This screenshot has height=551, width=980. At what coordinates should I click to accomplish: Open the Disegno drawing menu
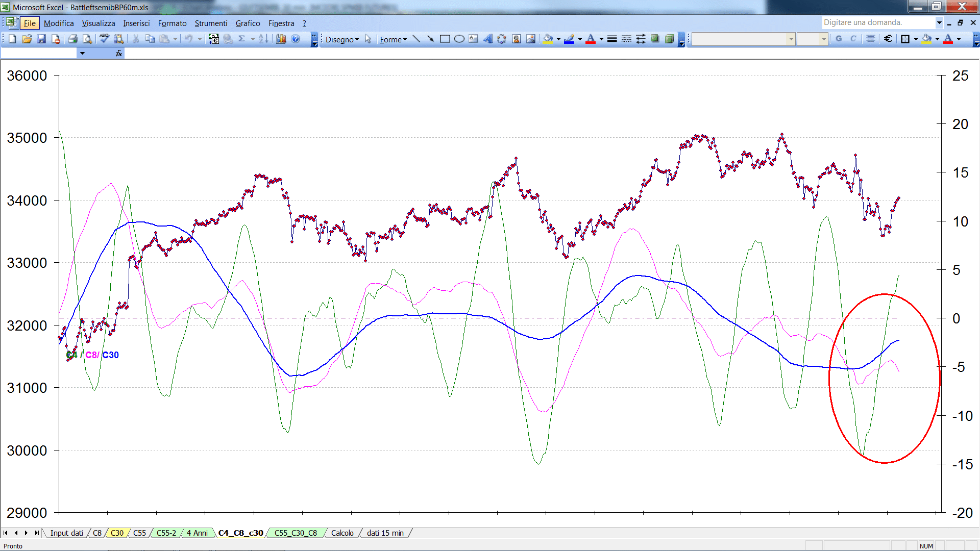click(x=342, y=39)
